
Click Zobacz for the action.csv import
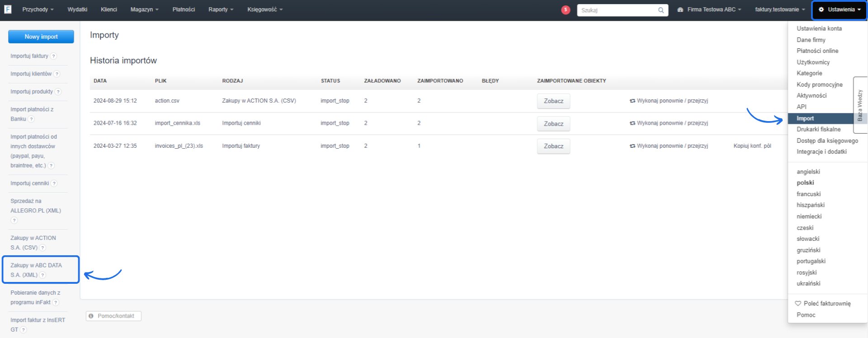(x=553, y=101)
